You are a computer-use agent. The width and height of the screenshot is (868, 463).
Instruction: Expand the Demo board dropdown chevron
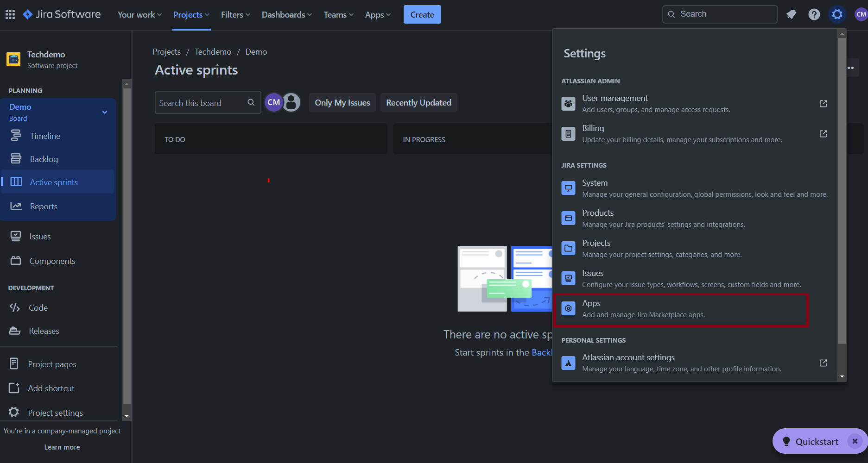(105, 112)
